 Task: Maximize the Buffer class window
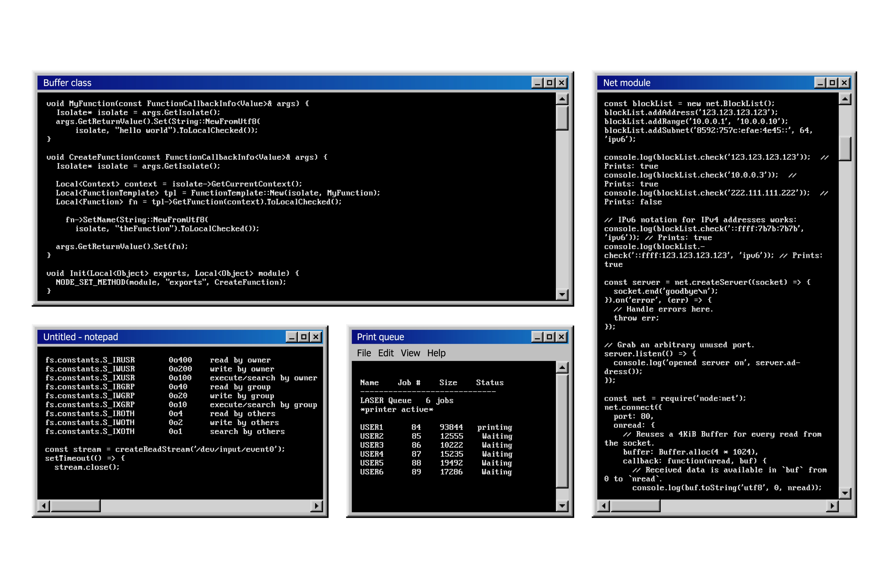pyautogui.click(x=549, y=82)
